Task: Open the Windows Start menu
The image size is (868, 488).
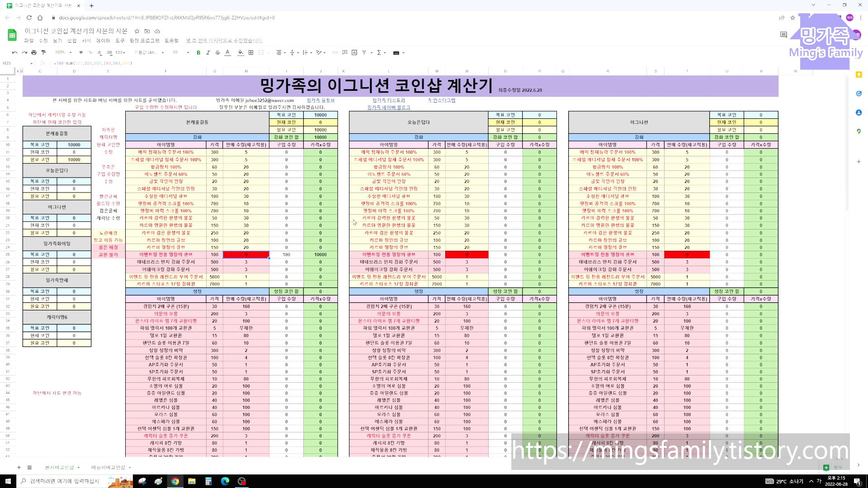Action: pyautogui.click(x=8, y=481)
